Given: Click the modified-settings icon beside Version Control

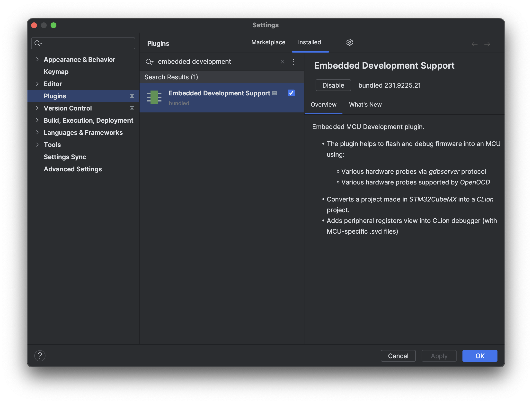Looking at the screenshot, I should [132, 108].
